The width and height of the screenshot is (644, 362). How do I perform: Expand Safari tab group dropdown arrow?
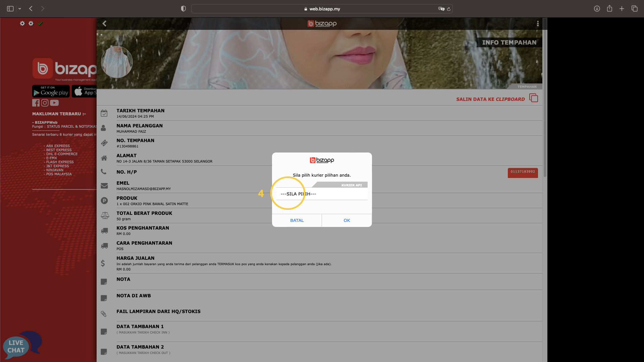(20, 9)
